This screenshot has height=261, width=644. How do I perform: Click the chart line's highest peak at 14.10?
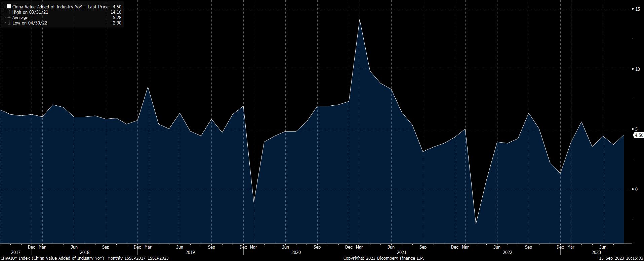coord(360,20)
